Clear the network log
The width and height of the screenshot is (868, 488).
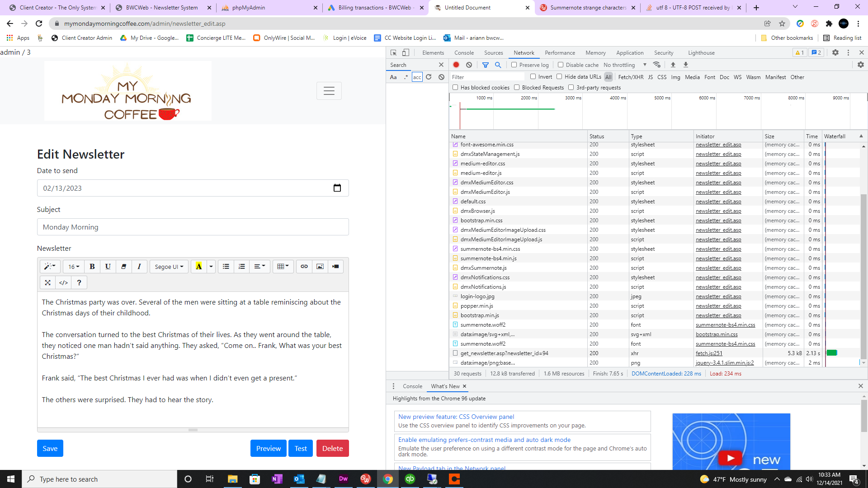coord(469,65)
